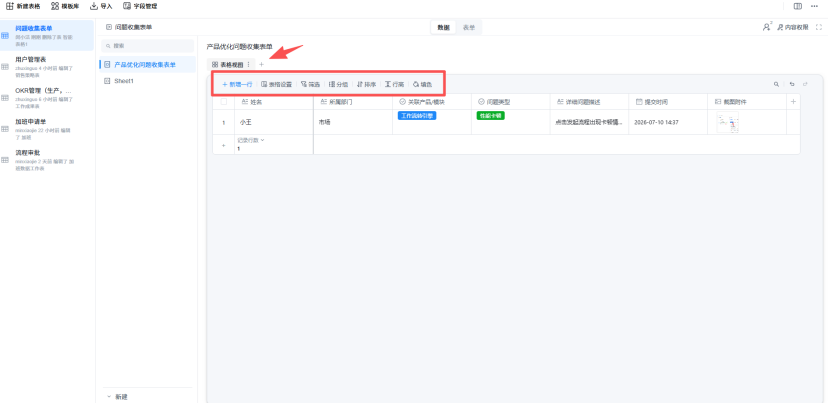The width and height of the screenshot is (828, 404).
Task: Add a new column with header plus
Action: (x=793, y=102)
